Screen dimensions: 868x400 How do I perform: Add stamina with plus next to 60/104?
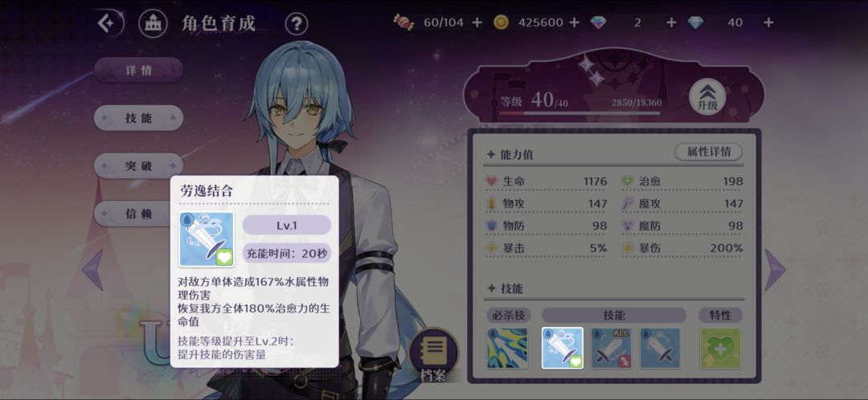point(477,22)
